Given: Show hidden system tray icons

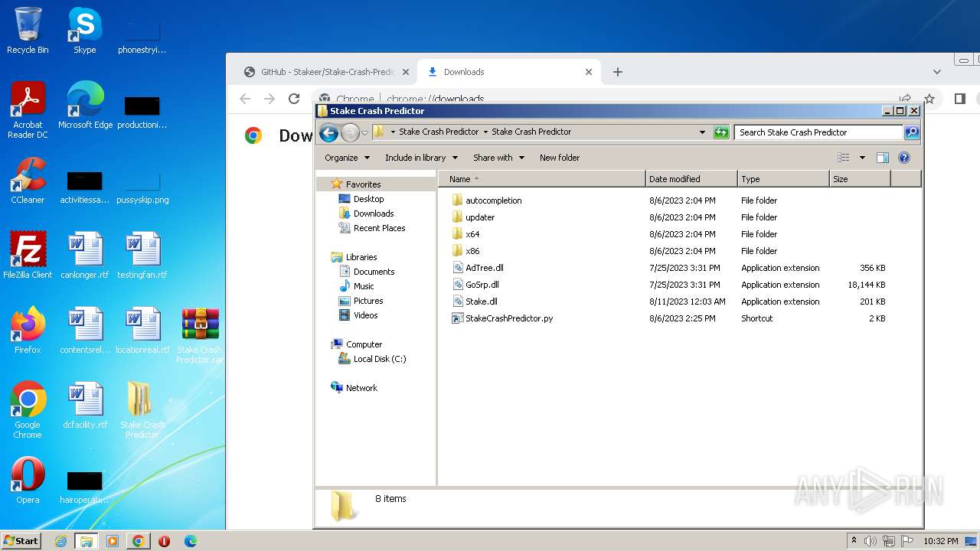Looking at the screenshot, I should pos(854,540).
